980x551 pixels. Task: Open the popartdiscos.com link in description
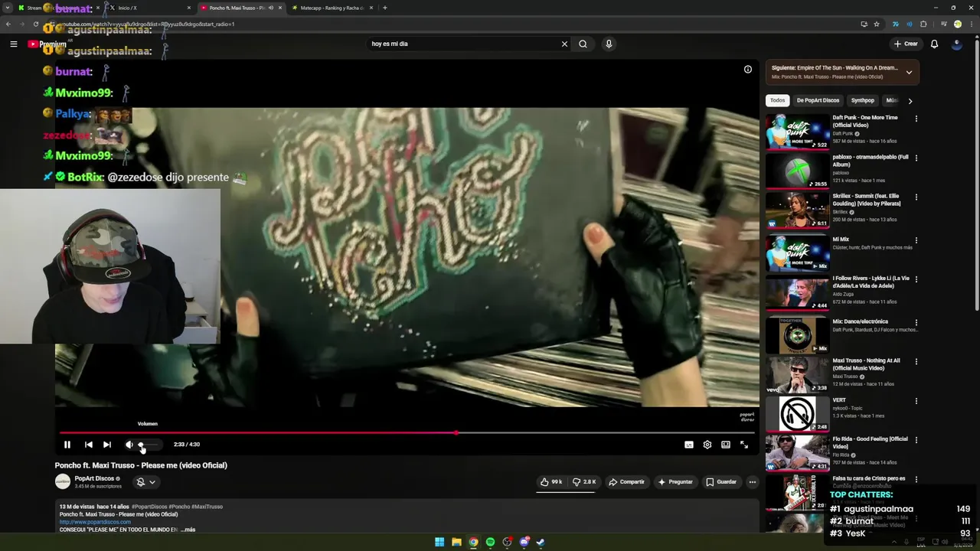click(x=95, y=522)
